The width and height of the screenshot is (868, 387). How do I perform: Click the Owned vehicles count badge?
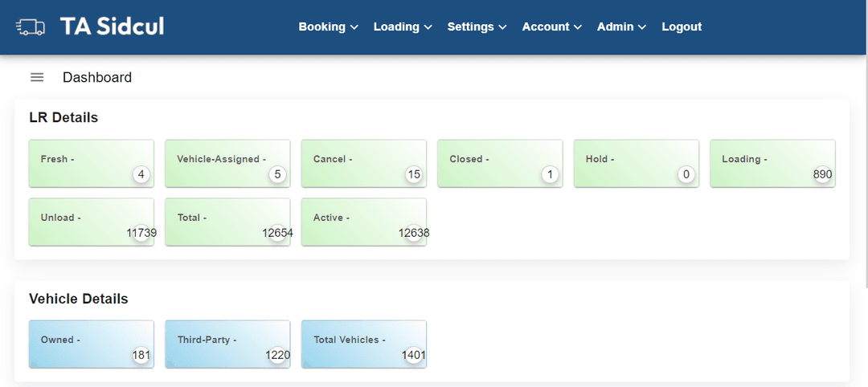tap(141, 355)
